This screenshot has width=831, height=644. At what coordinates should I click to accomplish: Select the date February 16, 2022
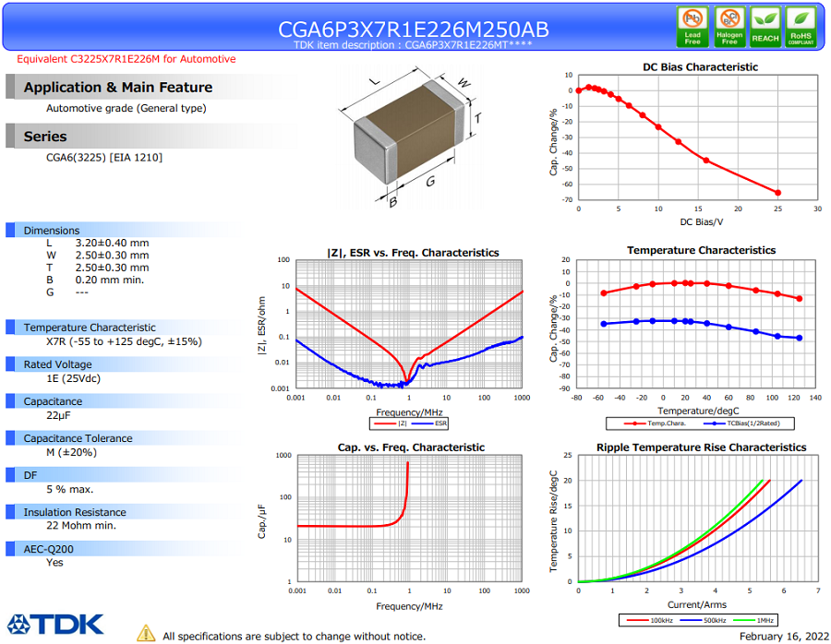pos(784,637)
